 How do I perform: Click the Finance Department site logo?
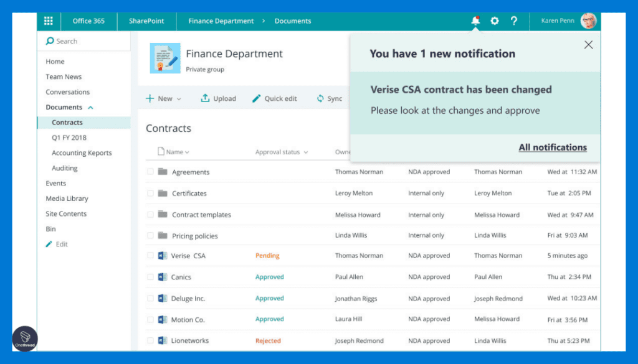coord(164,58)
